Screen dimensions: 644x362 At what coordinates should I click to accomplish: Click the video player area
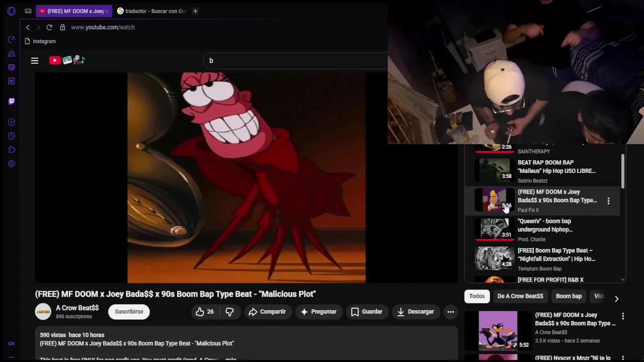(x=247, y=177)
